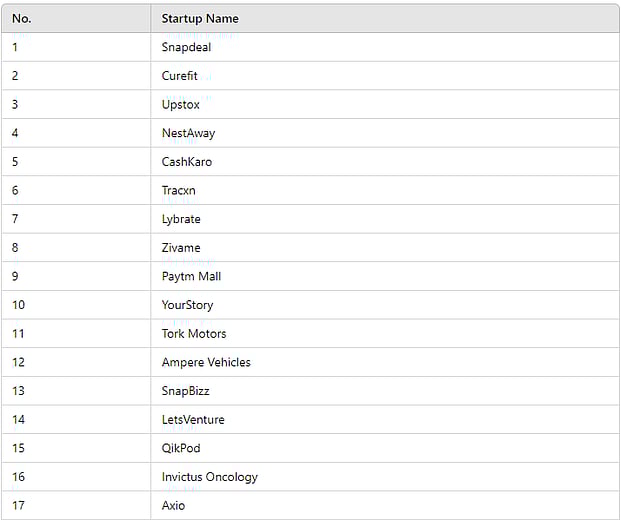Select the Paytm Mall entry
640x520 pixels.
pyautogui.click(x=191, y=277)
